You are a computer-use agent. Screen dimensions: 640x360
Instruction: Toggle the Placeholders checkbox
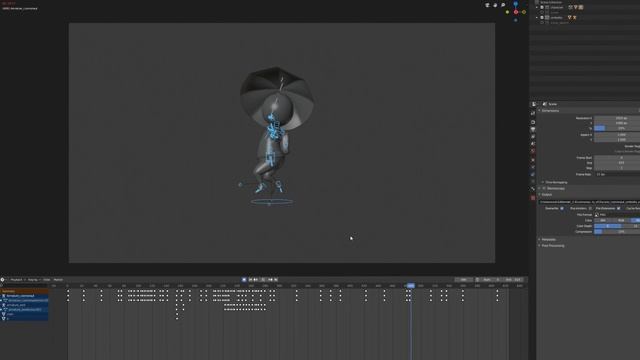tap(590, 209)
